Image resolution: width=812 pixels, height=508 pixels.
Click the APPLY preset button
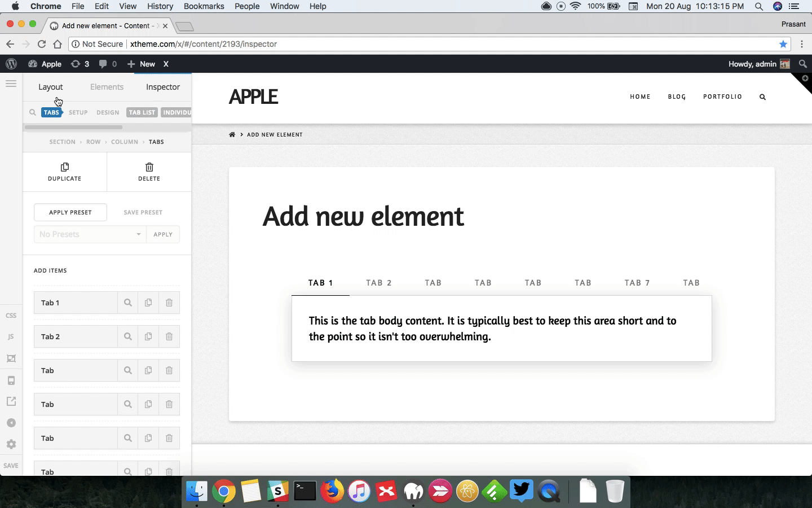click(x=163, y=234)
